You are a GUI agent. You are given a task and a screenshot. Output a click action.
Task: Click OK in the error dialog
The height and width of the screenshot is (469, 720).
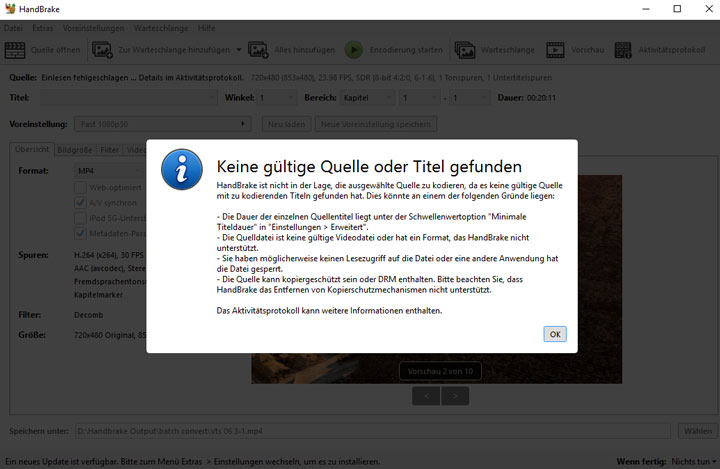pos(555,334)
